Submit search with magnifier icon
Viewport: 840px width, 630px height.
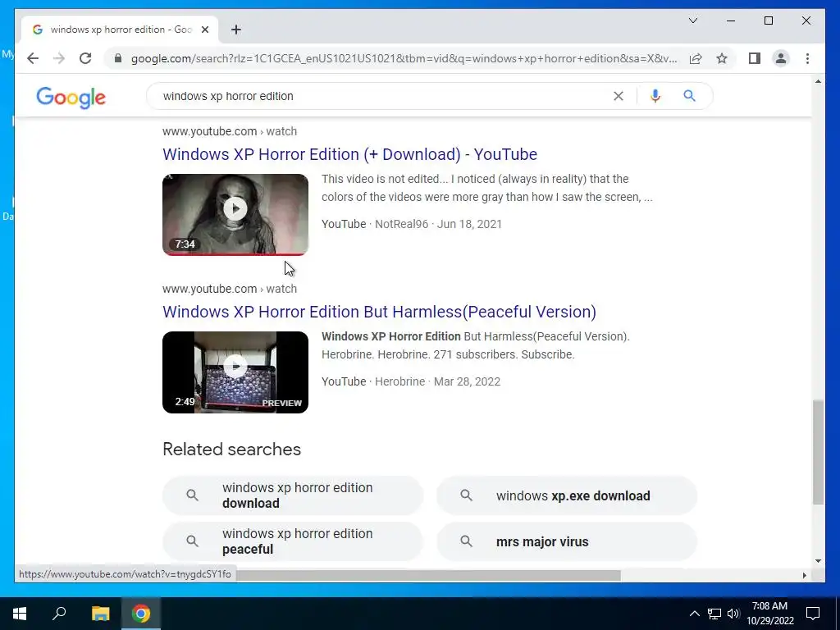tap(689, 96)
